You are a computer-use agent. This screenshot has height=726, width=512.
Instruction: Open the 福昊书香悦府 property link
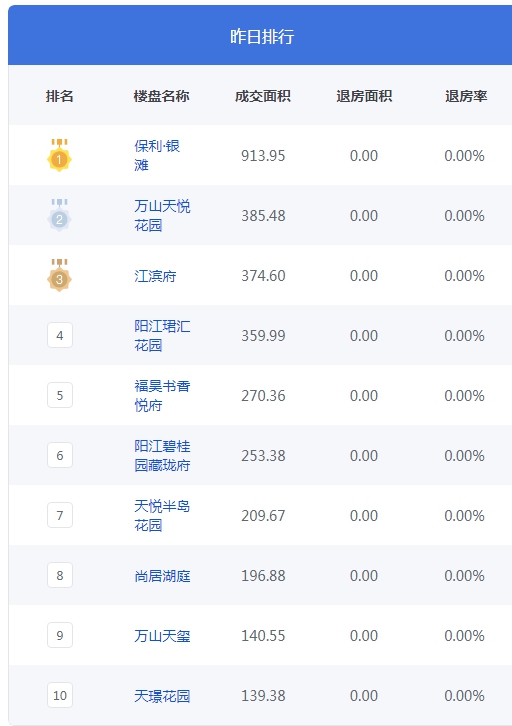[162, 396]
